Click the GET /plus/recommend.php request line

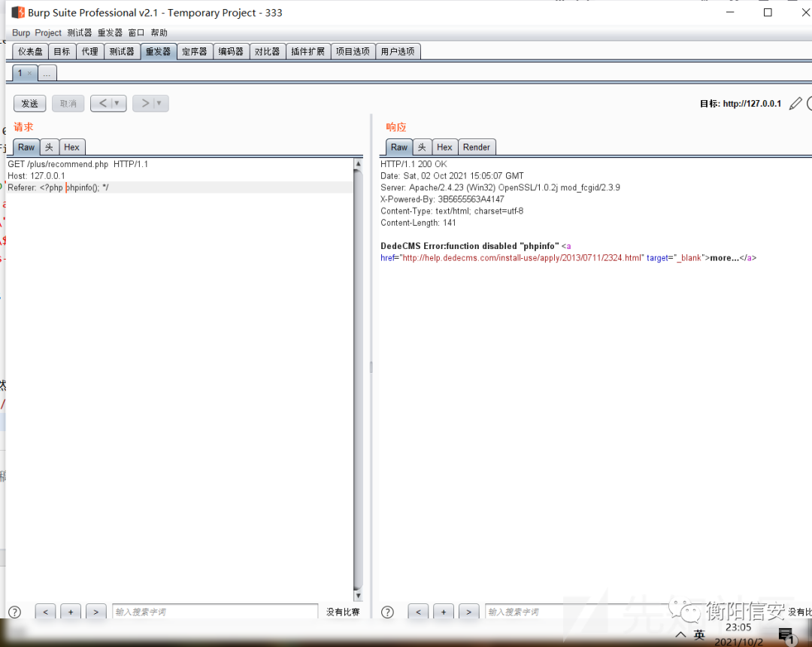click(x=77, y=164)
